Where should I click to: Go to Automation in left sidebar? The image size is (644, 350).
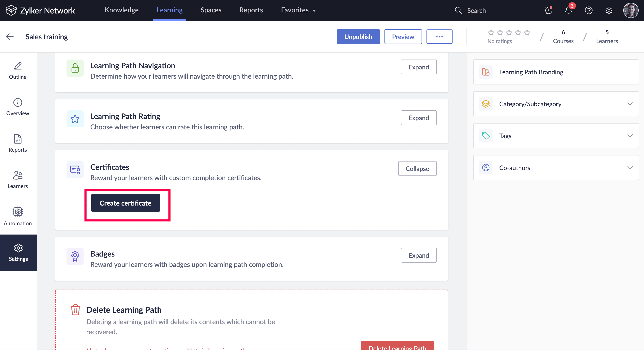[x=18, y=217]
